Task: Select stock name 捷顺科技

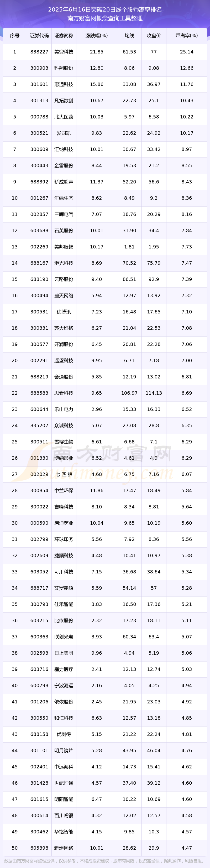Action: tap(64, 556)
